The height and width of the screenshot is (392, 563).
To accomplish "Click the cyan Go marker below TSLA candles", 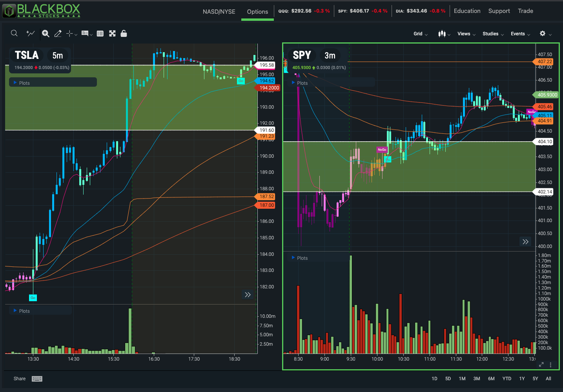I will pos(33,298).
